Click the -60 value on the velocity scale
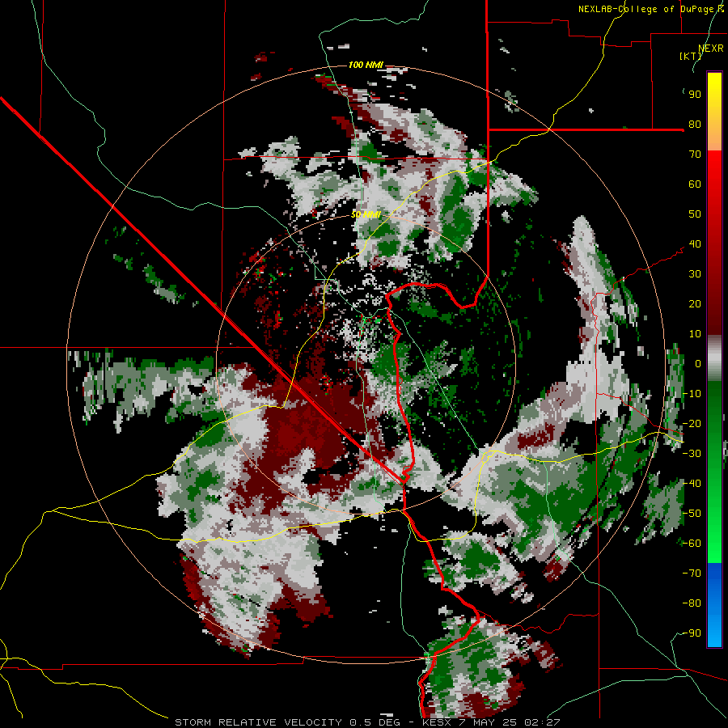Image resolution: width=728 pixels, height=728 pixels. click(692, 544)
